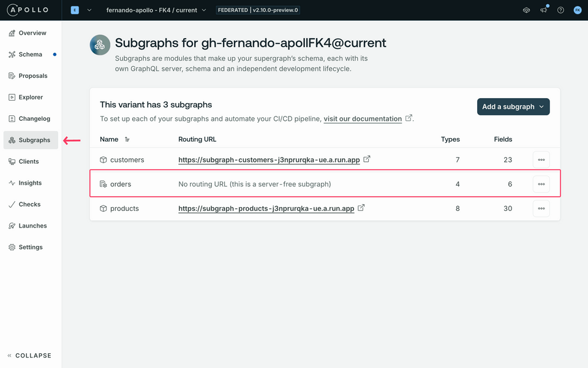Open Checks in the sidebar

31,204
